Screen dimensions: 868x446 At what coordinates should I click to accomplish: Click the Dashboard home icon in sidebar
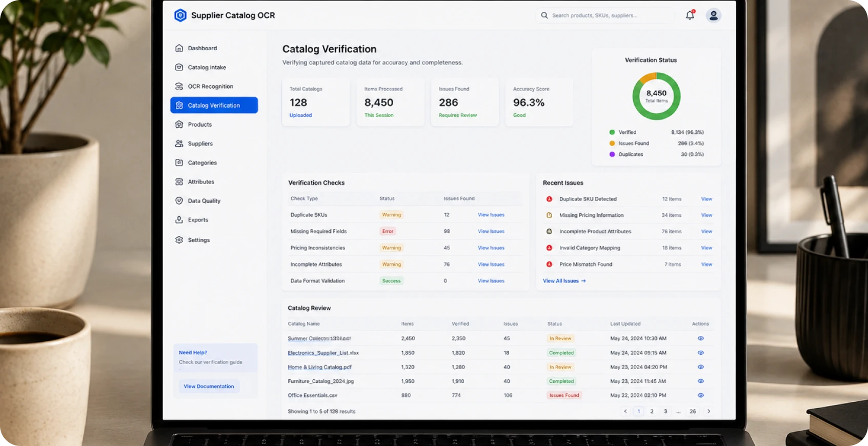pyautogui.click(x=179, y=48)
